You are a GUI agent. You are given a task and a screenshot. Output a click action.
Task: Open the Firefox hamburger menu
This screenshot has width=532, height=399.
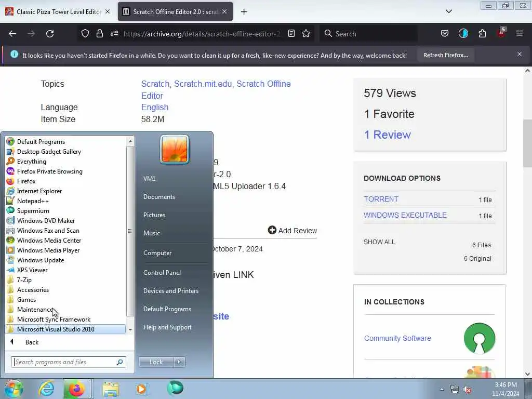[x=520, y=33]
